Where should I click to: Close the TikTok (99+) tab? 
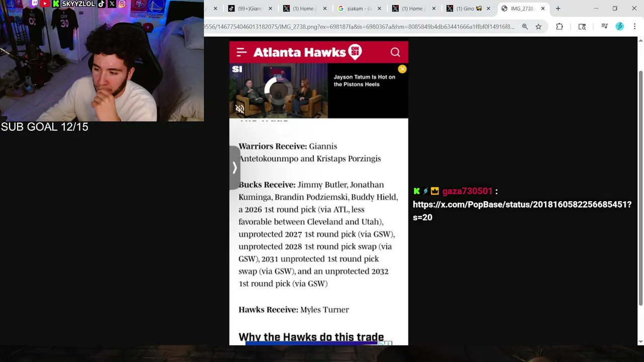pyautogui.click(x=270, y=9)
